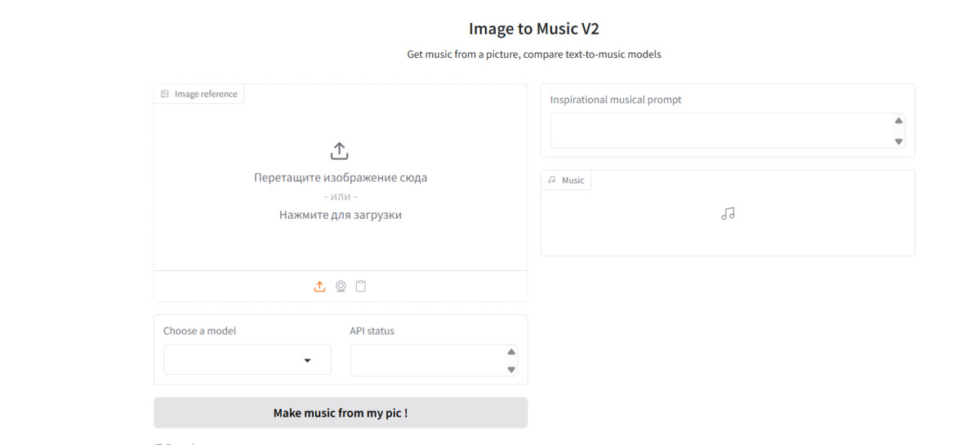The image size is (980, 445).
Task: Click the music note placeholder in output
Action: pyautogui.click(x=728, y=213)
